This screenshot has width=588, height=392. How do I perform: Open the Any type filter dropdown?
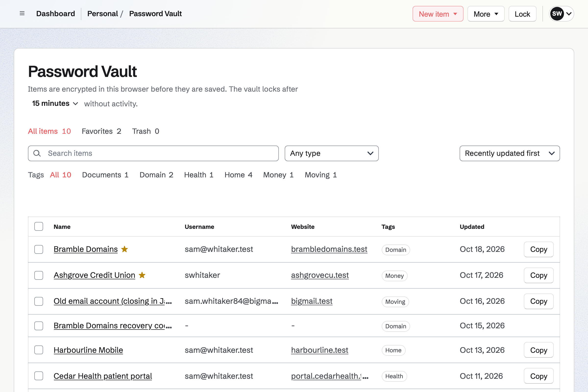pyautogui.click(x=331, y=153)
